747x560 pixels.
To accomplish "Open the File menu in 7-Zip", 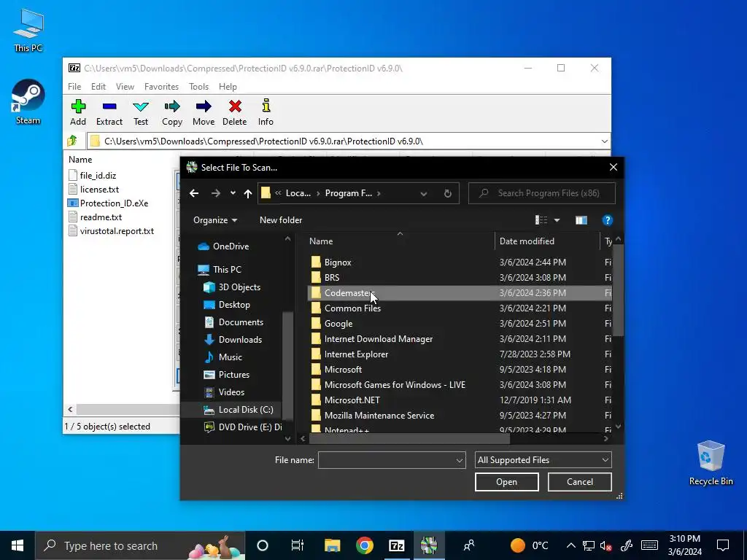I will click(74, 87).
